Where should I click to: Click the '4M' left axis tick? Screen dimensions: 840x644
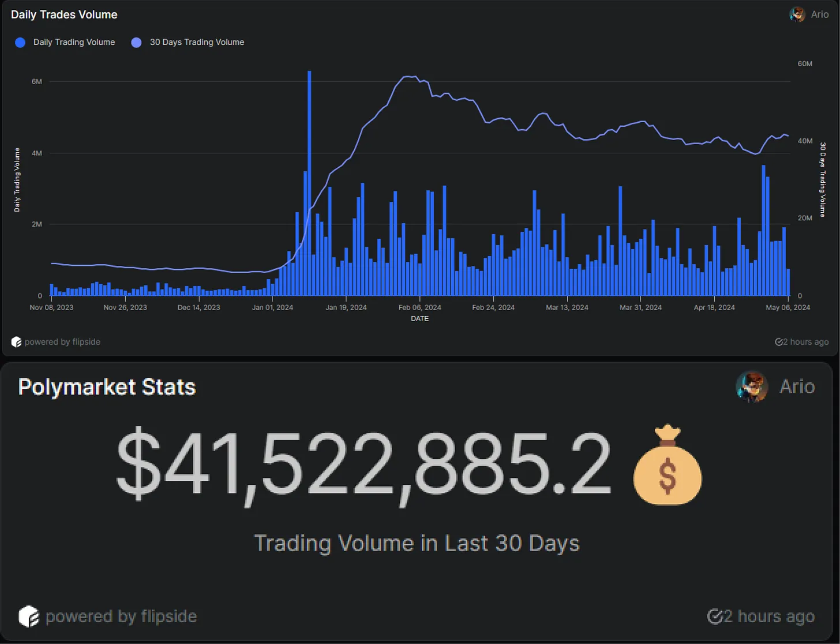pos(37,153)
